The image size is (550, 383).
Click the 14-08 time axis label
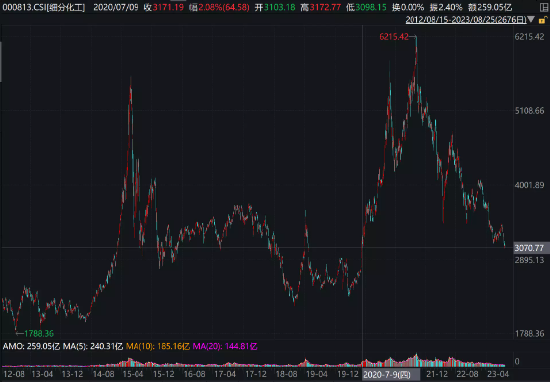pos(103,374)
